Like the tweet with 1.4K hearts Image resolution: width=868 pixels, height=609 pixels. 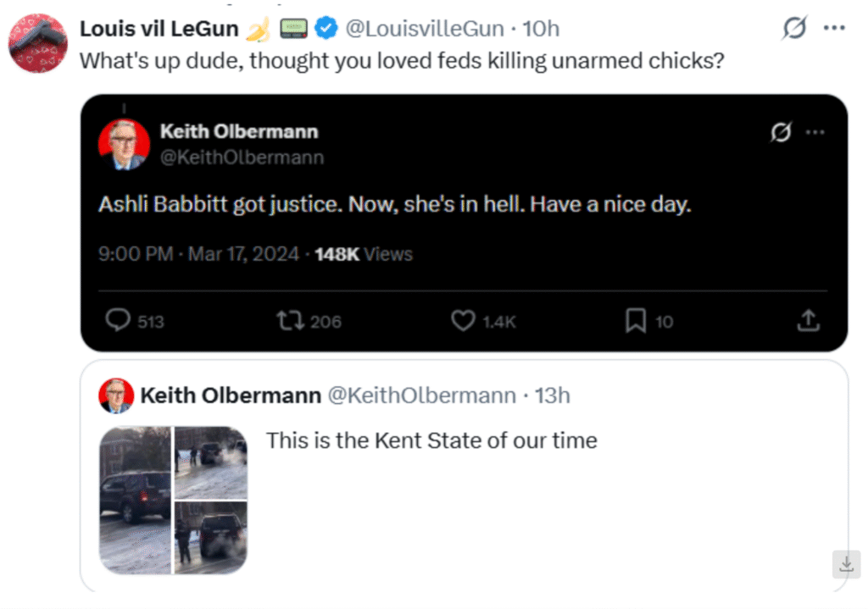[x=463, y=320]
